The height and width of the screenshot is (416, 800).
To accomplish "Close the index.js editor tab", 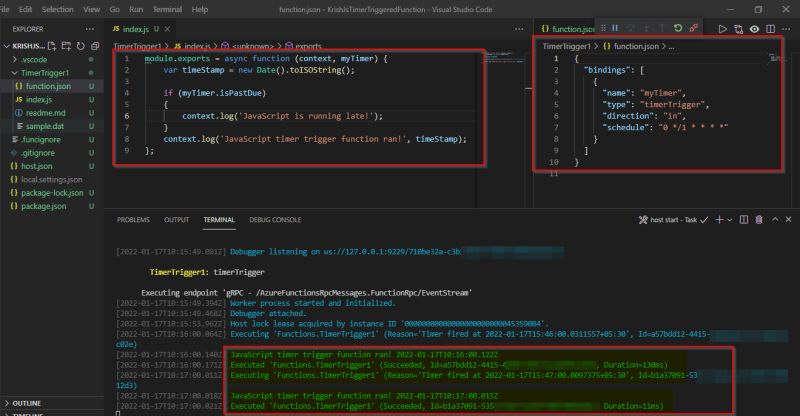I will coord(167,29).
